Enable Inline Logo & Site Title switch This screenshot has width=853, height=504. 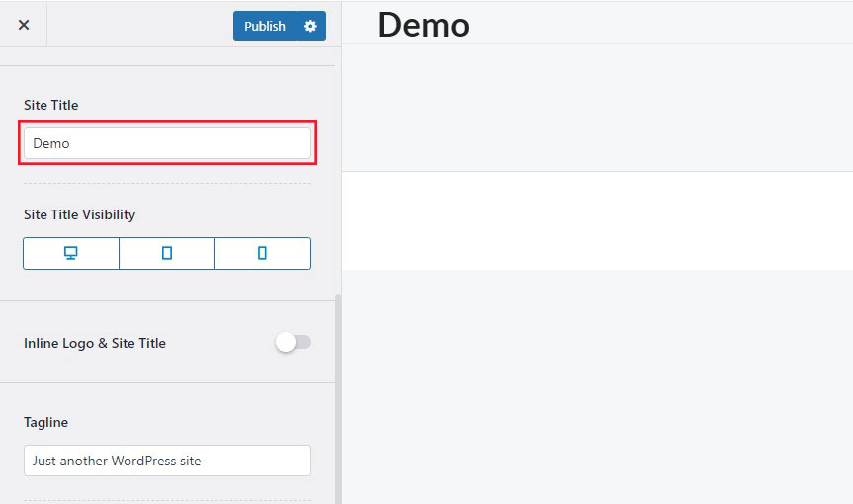[x=294, y=343]
